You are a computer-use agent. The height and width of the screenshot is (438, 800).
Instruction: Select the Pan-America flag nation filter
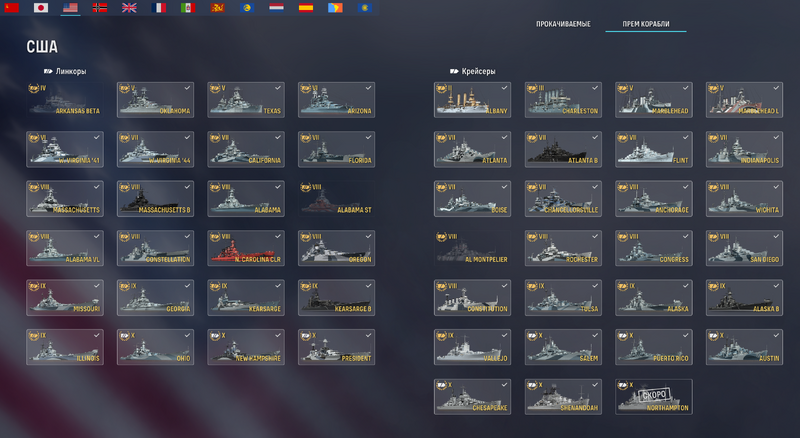click(335, 8)
